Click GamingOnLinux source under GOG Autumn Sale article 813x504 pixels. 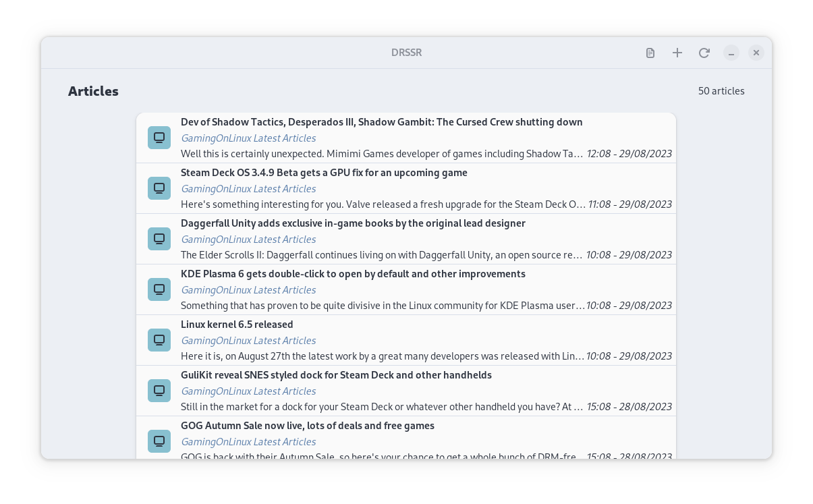tap(248, 442)
